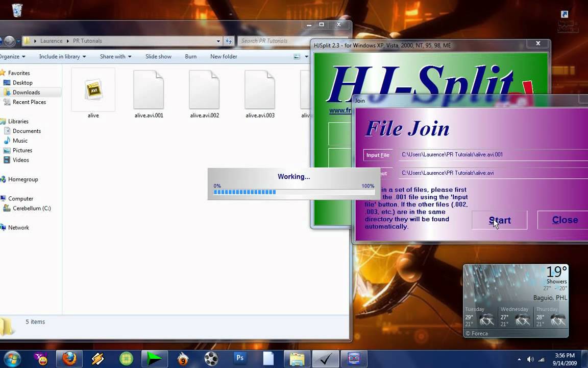
Task: Click New folder in Explorer toolbar
Action: [x=224, y=57]
